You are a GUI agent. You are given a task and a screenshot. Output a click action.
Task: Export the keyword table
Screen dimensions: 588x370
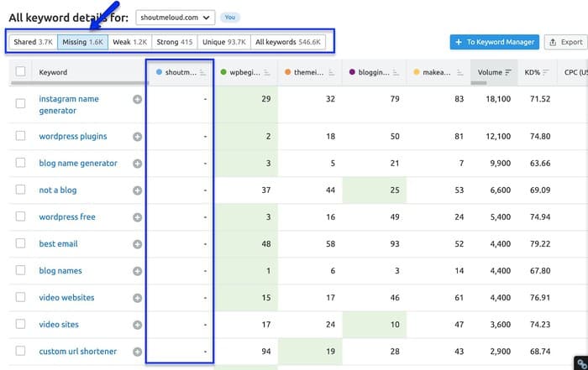pyautogui.click(x=564, y=42)
